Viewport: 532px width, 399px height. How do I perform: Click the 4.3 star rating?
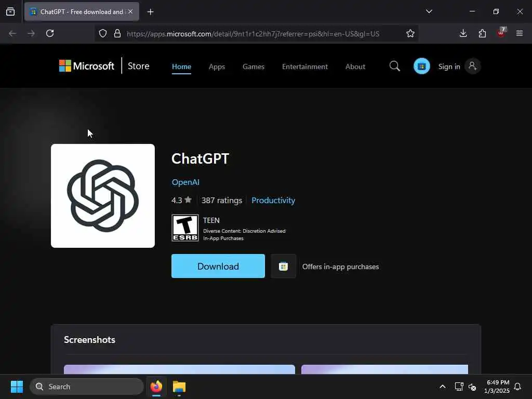click(x=181, y=200)
